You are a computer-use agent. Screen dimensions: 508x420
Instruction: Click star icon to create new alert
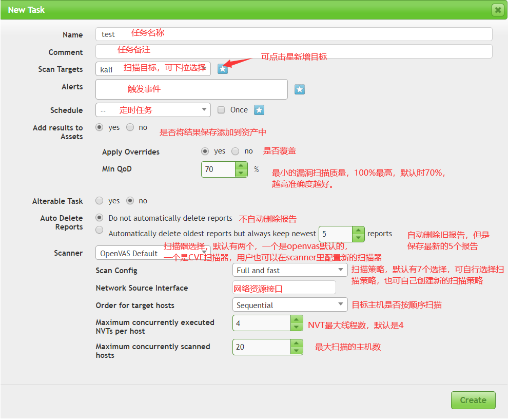click(300, 90)
